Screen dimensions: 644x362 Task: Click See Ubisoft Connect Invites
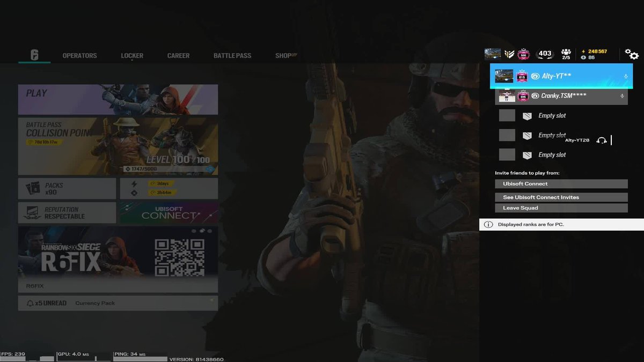[561, 197]
